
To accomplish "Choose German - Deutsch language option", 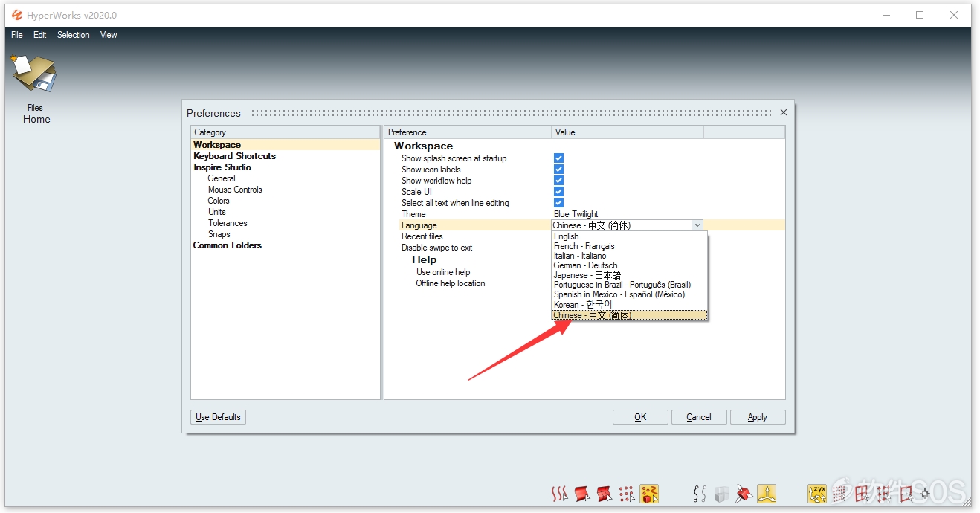I will 629,265.
